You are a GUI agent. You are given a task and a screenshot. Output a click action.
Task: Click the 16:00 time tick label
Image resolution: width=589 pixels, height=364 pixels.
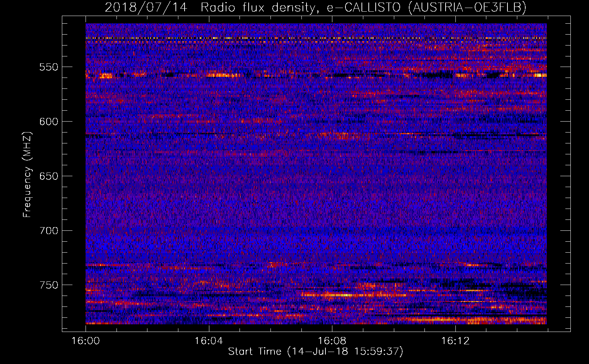click(x=86, y=341)
